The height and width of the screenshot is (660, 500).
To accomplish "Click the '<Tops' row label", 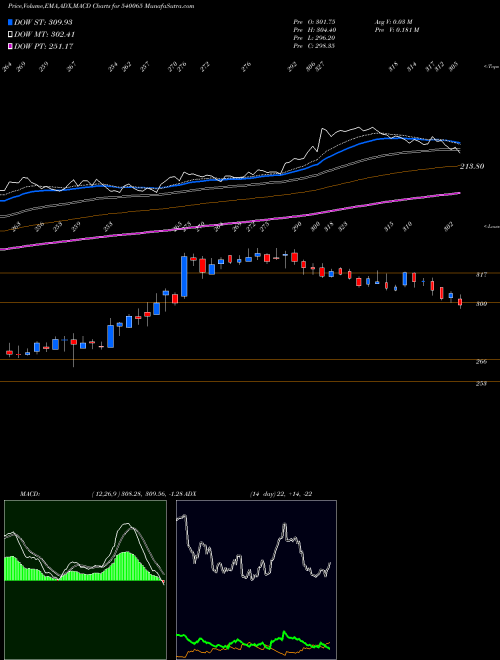I will (491, 67).
